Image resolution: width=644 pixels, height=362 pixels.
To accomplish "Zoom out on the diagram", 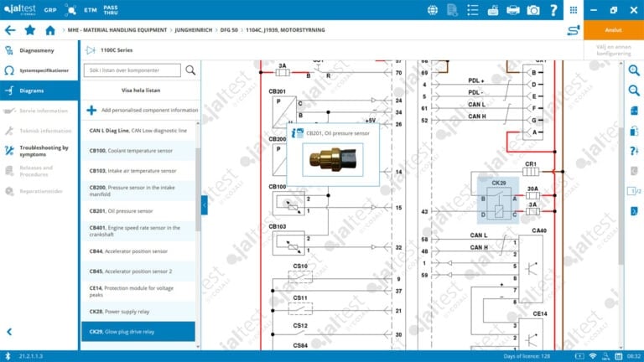I will tap(634, 90).
